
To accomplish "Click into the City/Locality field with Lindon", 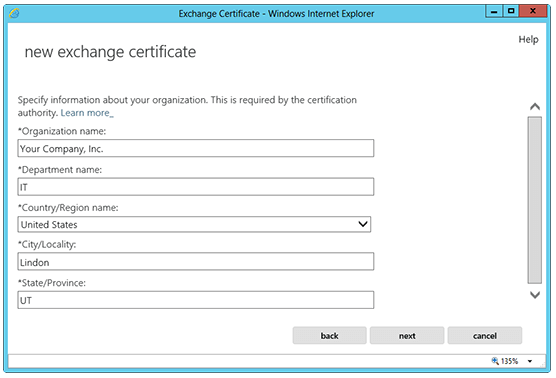I will click(196, 261).
